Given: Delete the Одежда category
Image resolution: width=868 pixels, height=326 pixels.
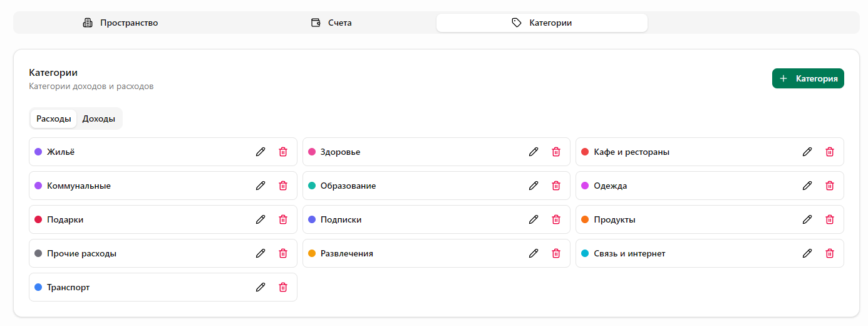Looking at the screenshot, I should (x=830, y=186).
